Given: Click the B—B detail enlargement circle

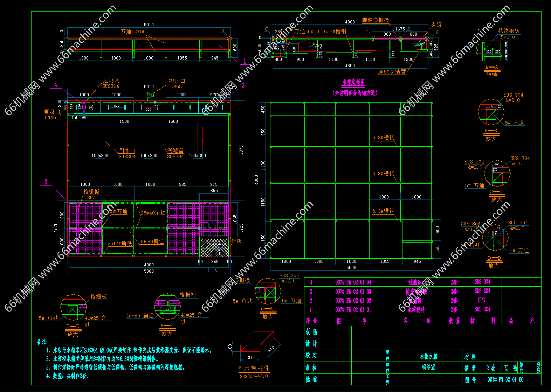Looking at the screenshot, I should tap(491, 112).
